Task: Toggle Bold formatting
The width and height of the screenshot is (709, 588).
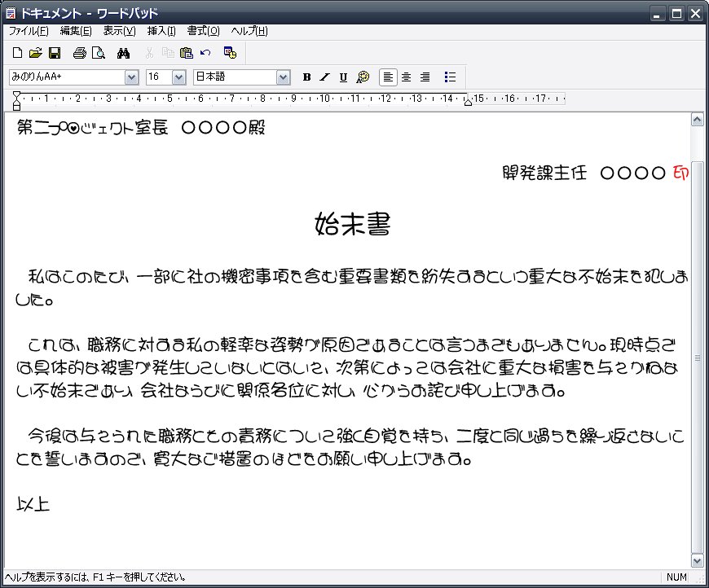Action: pyautogui.click(x=307, y=77)
